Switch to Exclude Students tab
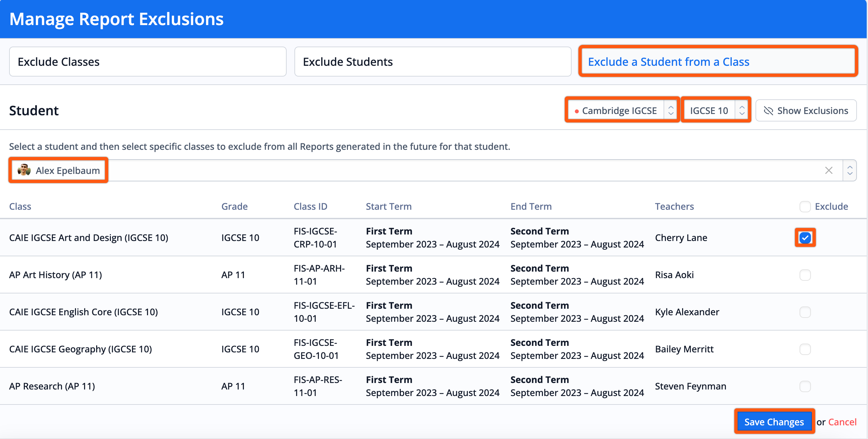This screenshot has height=439, width=868. [x=433, y=62]
